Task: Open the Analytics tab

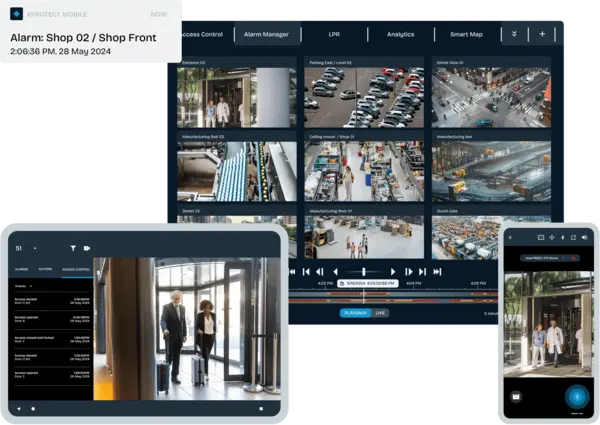Action: click(400, 34)
